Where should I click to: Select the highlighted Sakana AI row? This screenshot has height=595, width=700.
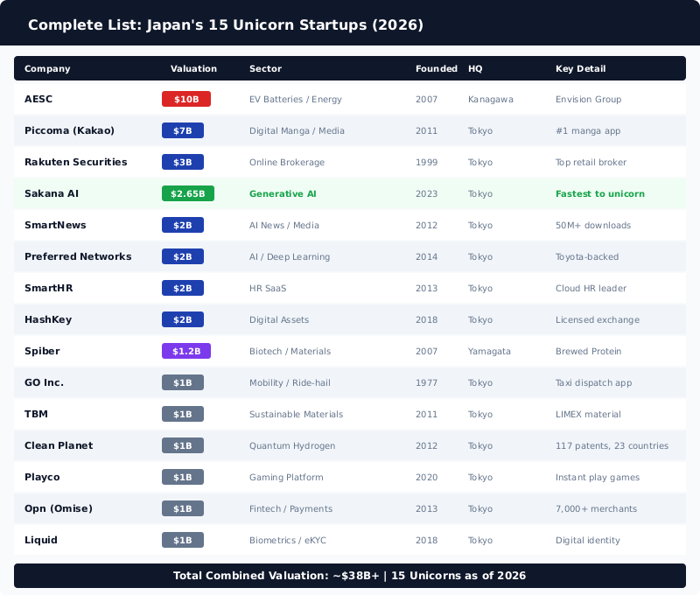pyautogui.click(x=350, y=193)
